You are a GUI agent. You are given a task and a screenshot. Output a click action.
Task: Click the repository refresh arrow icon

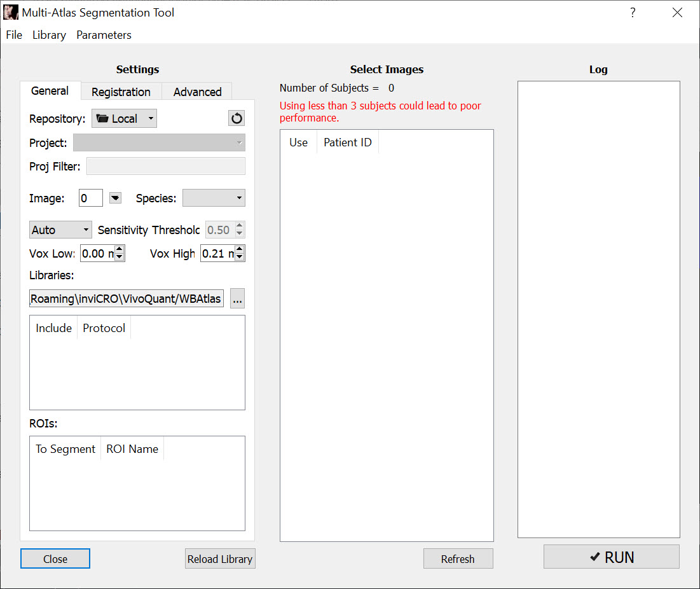click(236, 118)
